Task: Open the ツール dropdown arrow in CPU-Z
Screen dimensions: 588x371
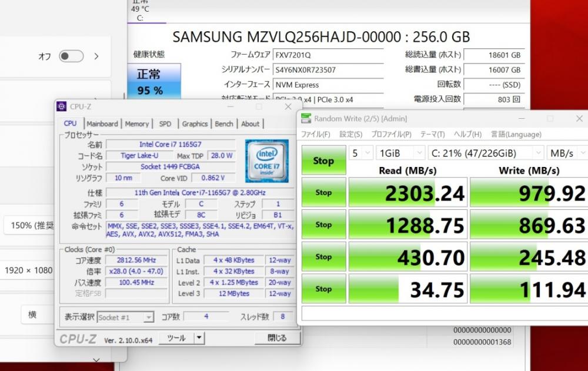Action: coord(199,338)
